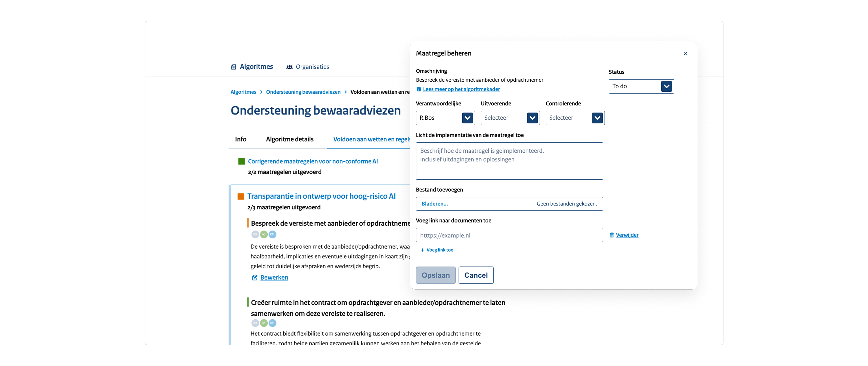Viewport: 868px width, 366px height.
Task: Click the AS avatar under Creëer ruimte measure
Action: pyautogui.click(x=264, y=323)
